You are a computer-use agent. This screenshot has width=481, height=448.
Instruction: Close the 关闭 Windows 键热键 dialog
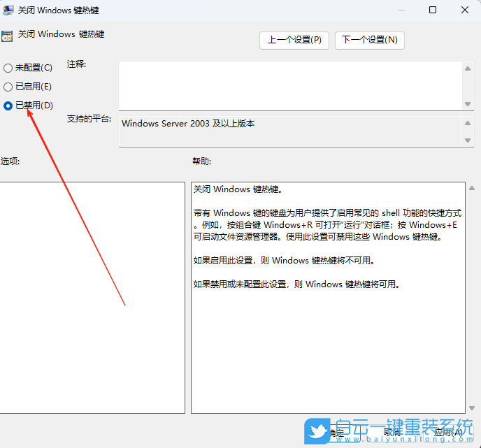(465, 10)
